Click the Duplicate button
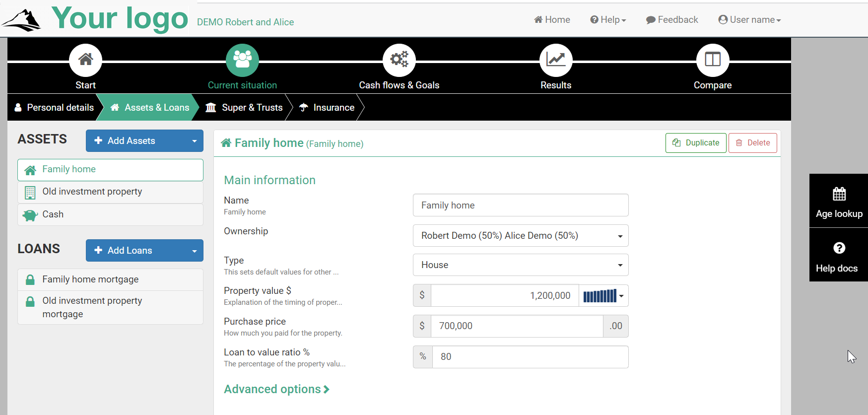Screen dimensions: 868x415 (696, 143)
